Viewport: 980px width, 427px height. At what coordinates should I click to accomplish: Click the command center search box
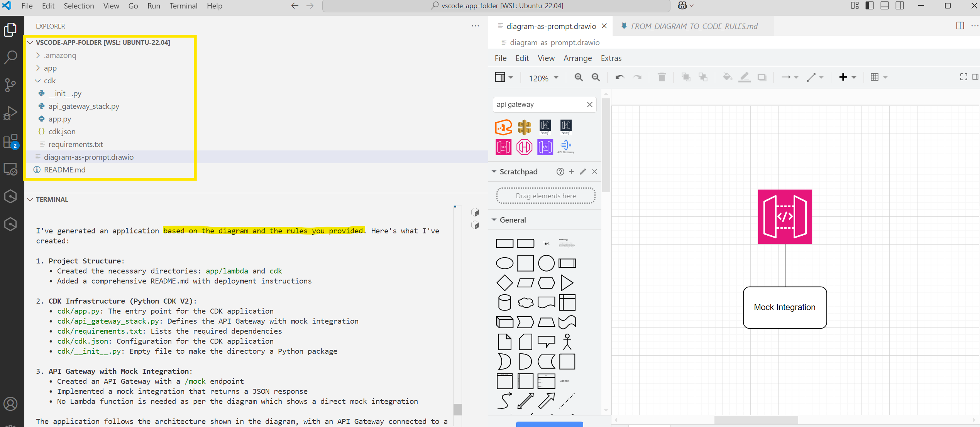coord(497,6)
